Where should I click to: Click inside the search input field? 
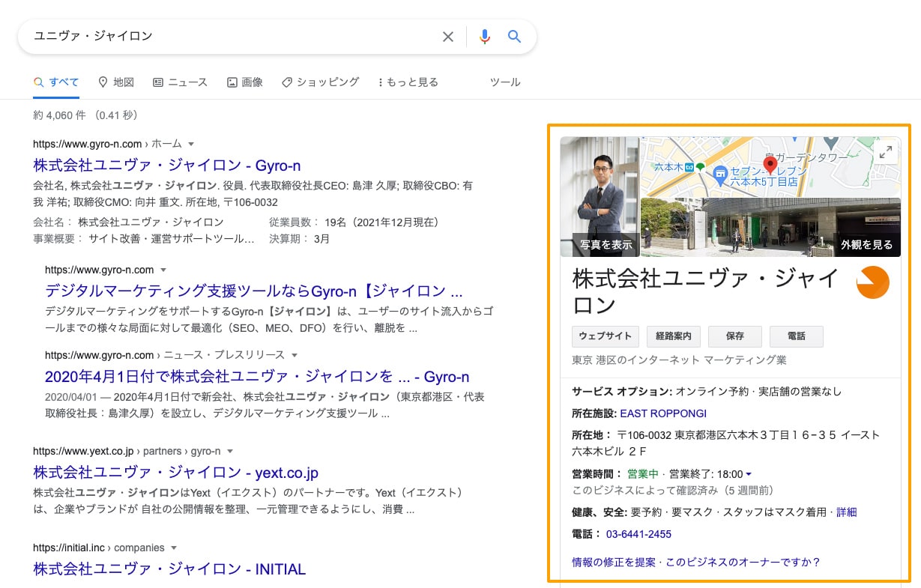(x=225, y=37)
